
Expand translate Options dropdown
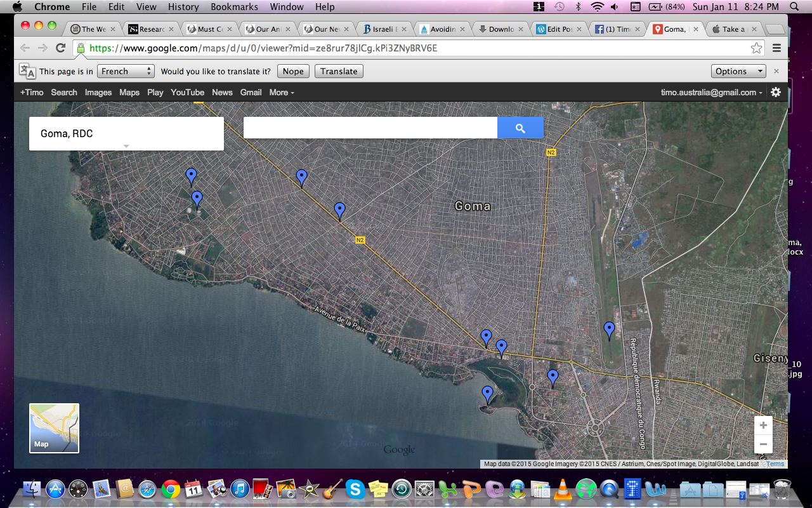pos(738,71)
